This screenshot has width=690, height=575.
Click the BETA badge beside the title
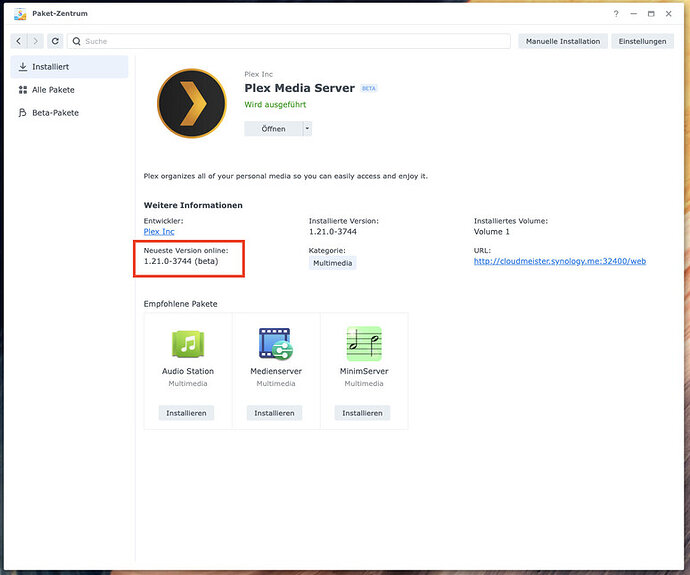coord(368,88)
